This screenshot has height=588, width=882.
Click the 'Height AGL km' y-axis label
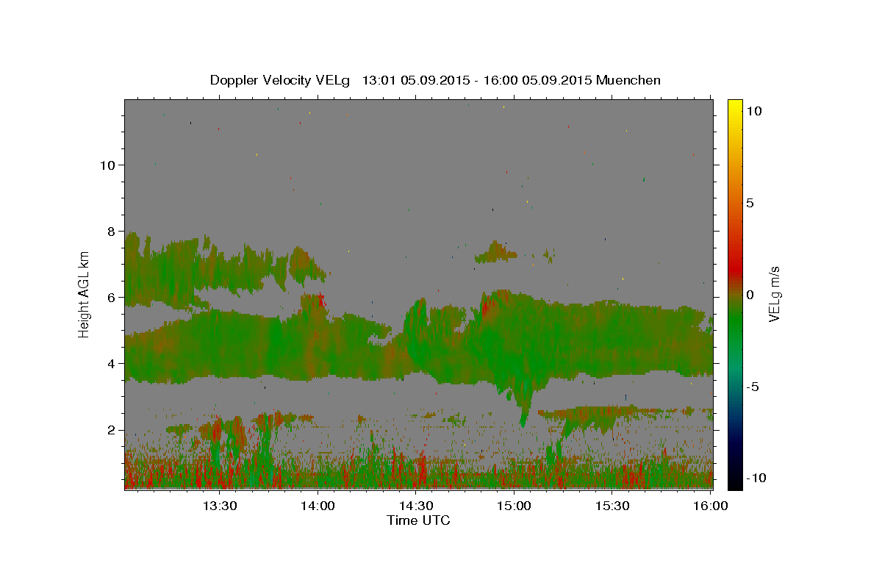[84, 294]
